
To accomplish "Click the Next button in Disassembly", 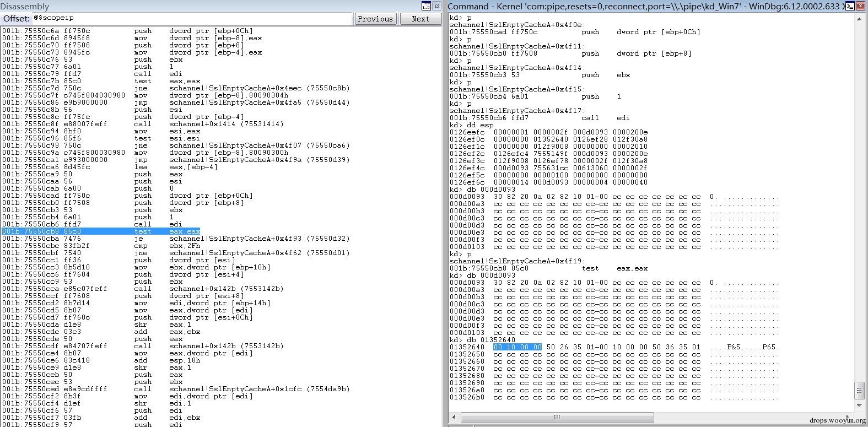I will click(420, 19).
